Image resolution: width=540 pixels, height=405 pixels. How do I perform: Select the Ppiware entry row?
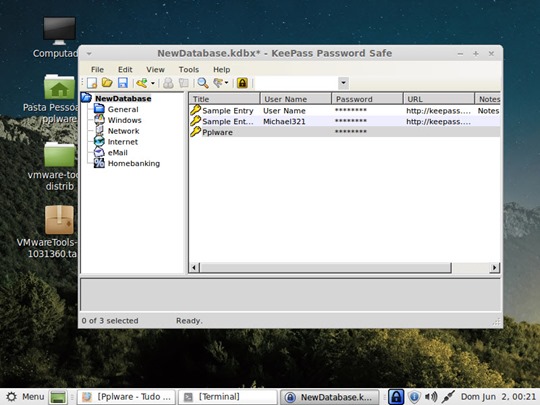344,132
